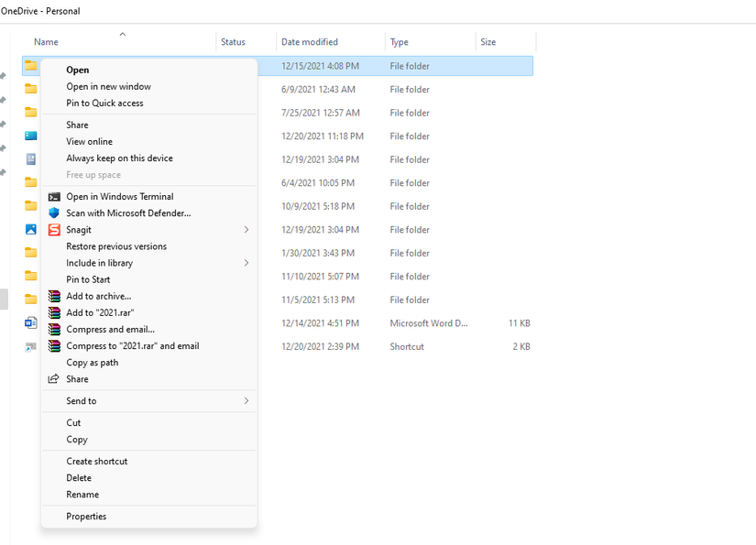Click the Windows Terminal icon in the menu
Screen dimensions: 756x545
tap(54, 197)
